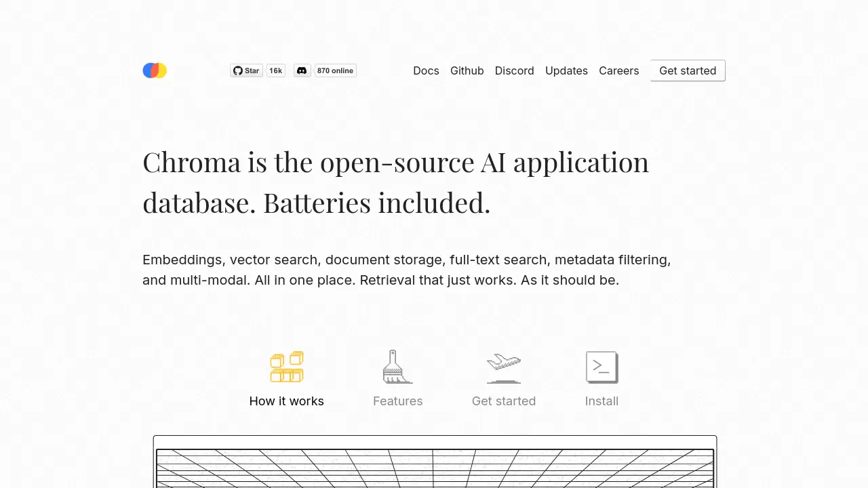Click the Chroma logo
Image resolution: width=868 pixels, height=488 pixels.
point(155,70)
